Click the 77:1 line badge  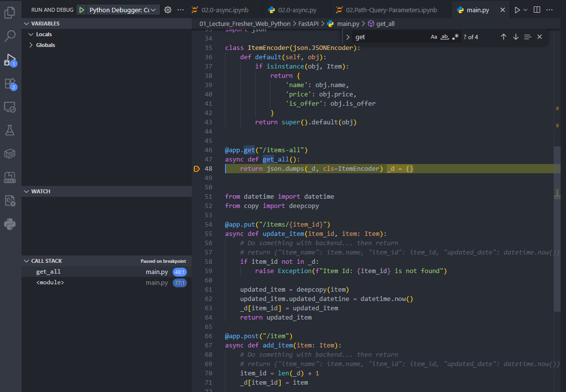[x=180, y=283]
